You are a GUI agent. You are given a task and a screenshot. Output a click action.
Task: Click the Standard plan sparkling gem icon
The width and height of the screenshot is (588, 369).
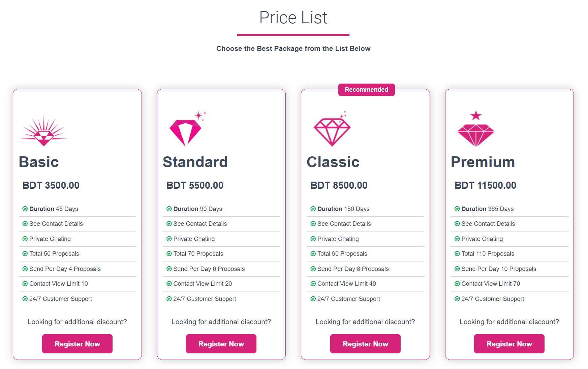187,130
